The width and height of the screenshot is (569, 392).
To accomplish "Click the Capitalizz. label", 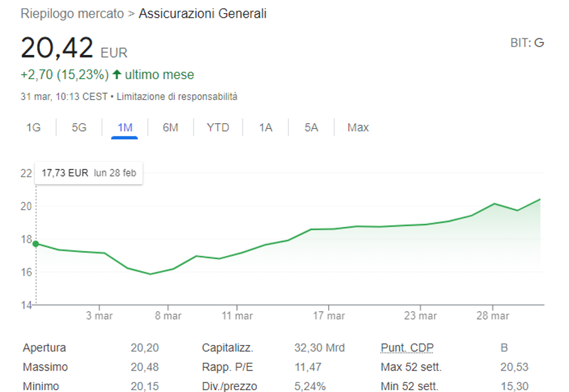I will [227, 348].
